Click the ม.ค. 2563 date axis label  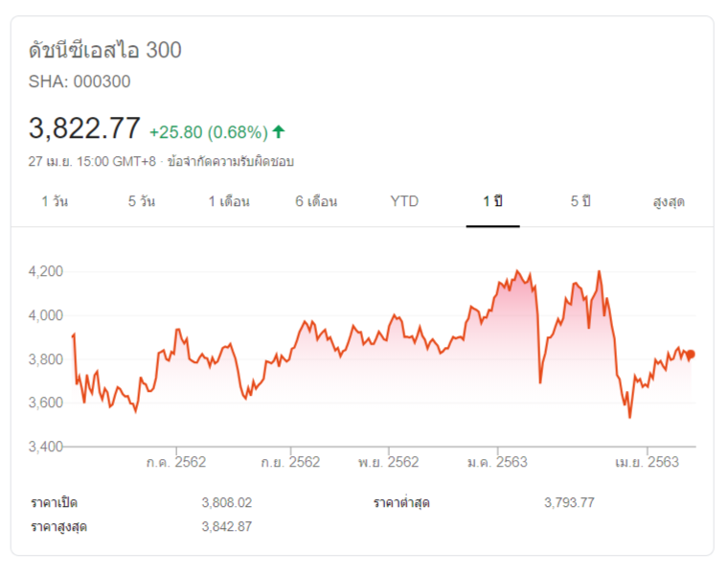point(497,462)
